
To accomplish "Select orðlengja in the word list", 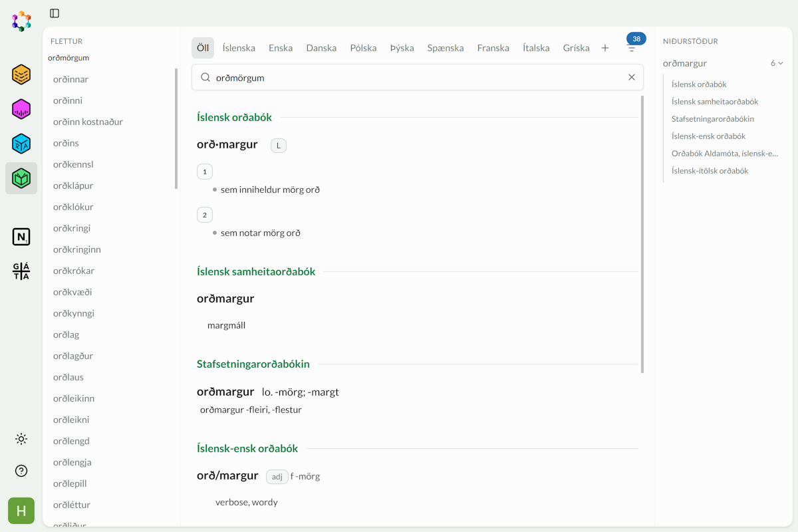I will tap(72, 462).
